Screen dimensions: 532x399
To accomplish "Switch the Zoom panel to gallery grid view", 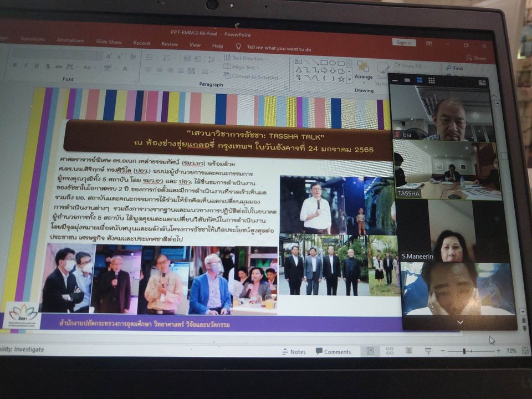I will [x=432, y=81].
